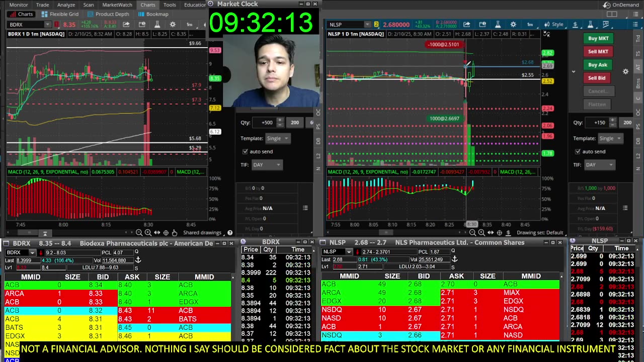Open the alert calendar icon on NLSP toolbar
This screenshot has width=644, height=362.
pyautogui.click(x=482, y=24)
